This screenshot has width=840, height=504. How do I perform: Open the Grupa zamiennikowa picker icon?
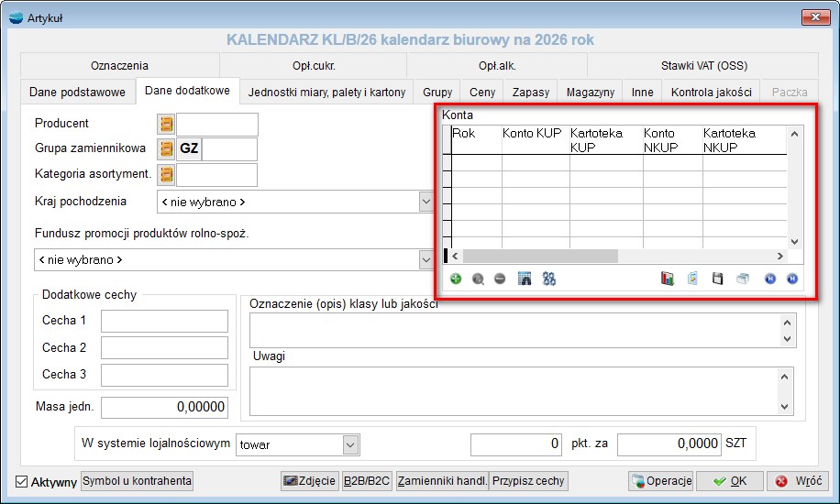(166, 149)
